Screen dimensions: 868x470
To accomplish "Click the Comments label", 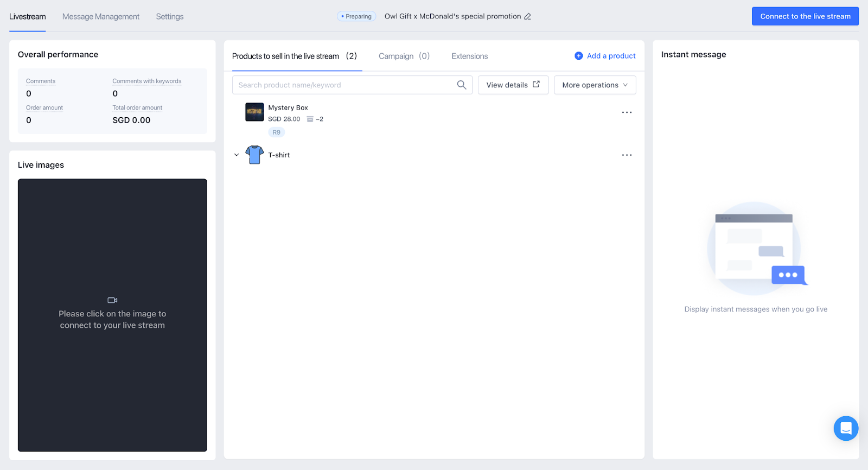I will click(41, 81).
